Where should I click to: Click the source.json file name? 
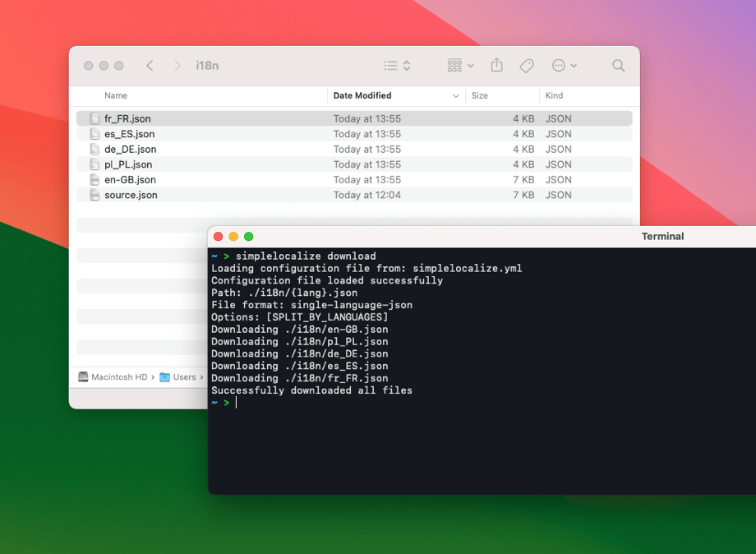click(131, 196)
